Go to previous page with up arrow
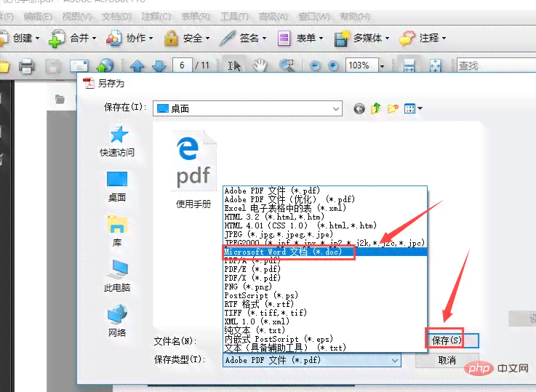 coord(137,65)
